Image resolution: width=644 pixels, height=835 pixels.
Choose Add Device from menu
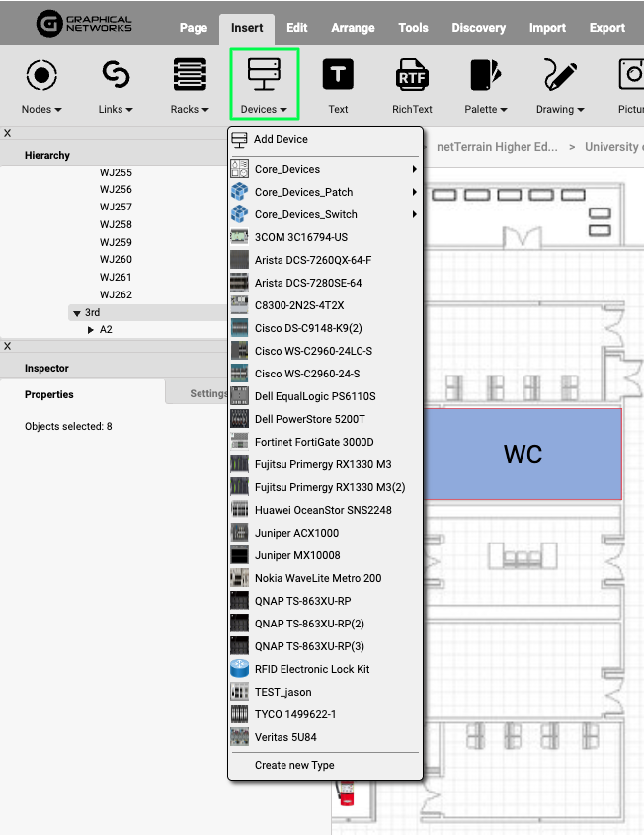pyautogui.click(x=281, y=140)
